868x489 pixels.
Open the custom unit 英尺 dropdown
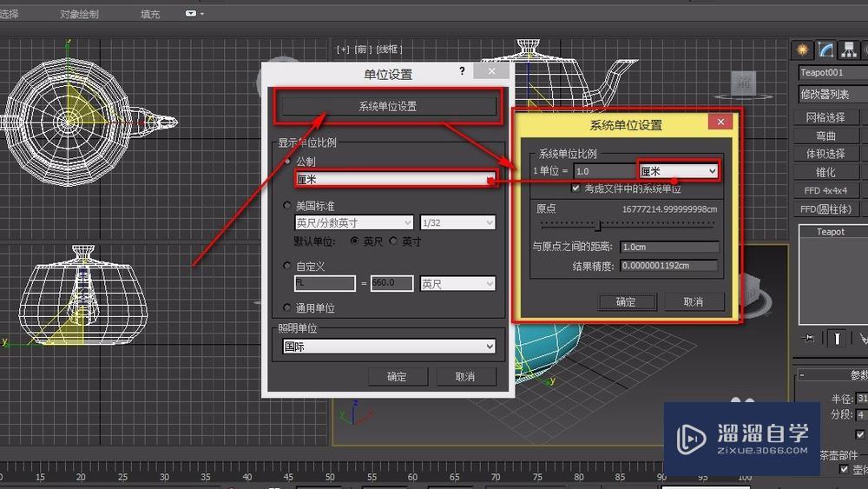457,283
